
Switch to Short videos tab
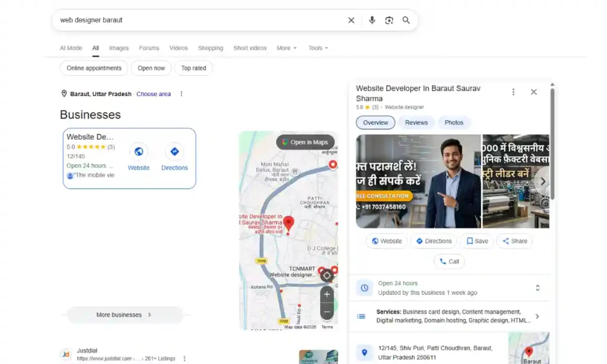[250, 48]
